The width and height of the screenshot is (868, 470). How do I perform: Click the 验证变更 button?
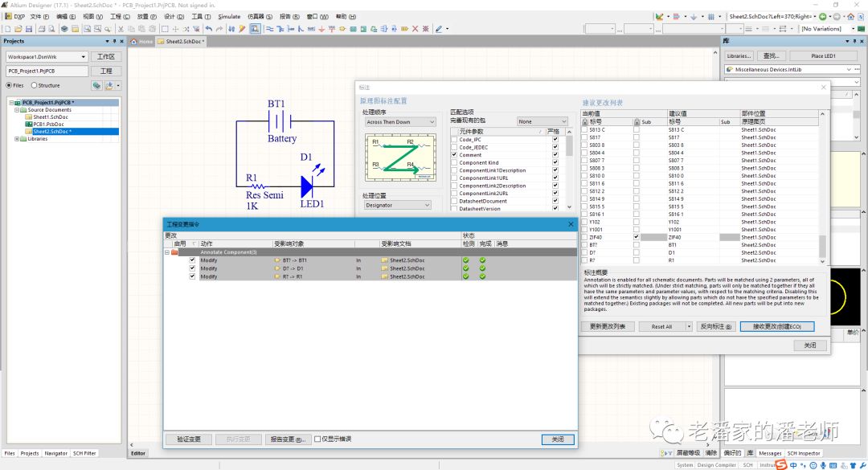pos(188,439)
